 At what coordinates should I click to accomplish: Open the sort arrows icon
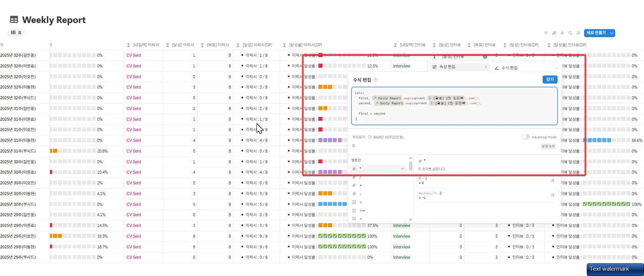[554, 33]
